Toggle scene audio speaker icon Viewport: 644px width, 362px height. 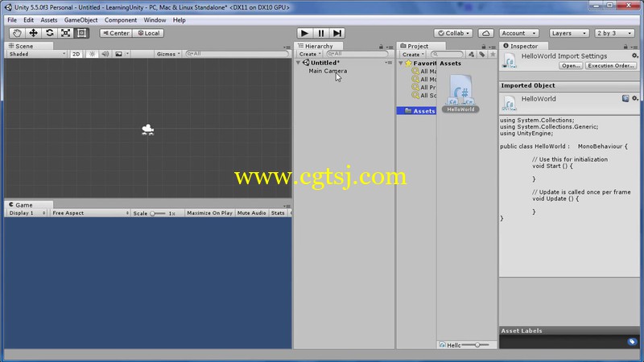coord(105,54)
